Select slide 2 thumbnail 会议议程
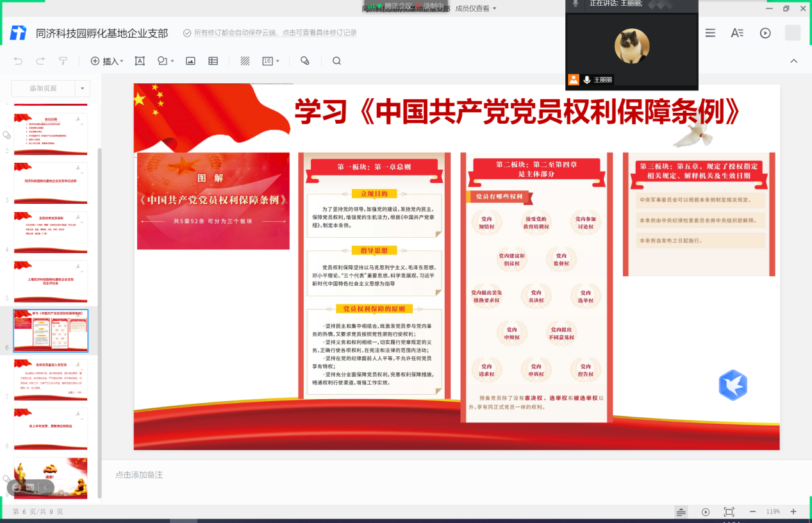The image size is (812, 523). pyautogui.click(x=51, y=134)
